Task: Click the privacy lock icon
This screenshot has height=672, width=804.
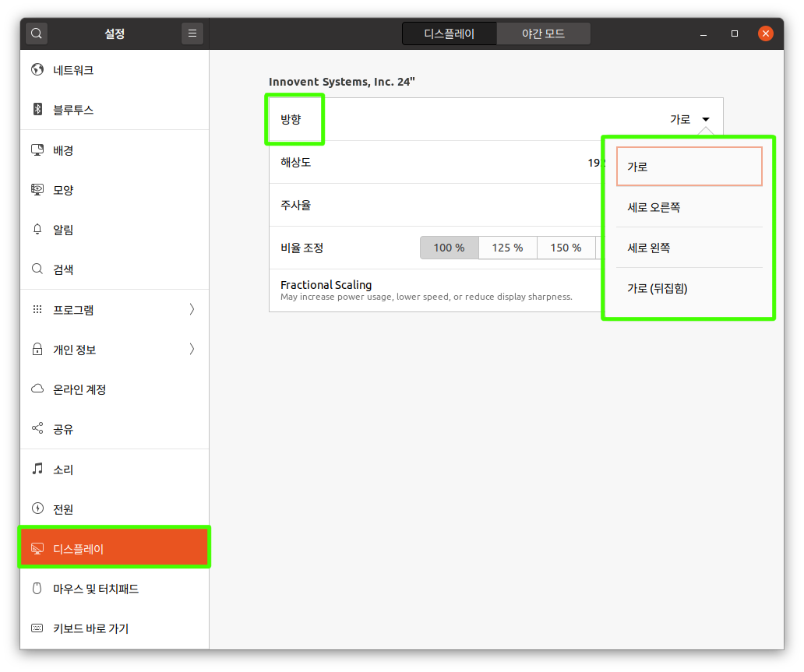Action: [x=37, y=349]
